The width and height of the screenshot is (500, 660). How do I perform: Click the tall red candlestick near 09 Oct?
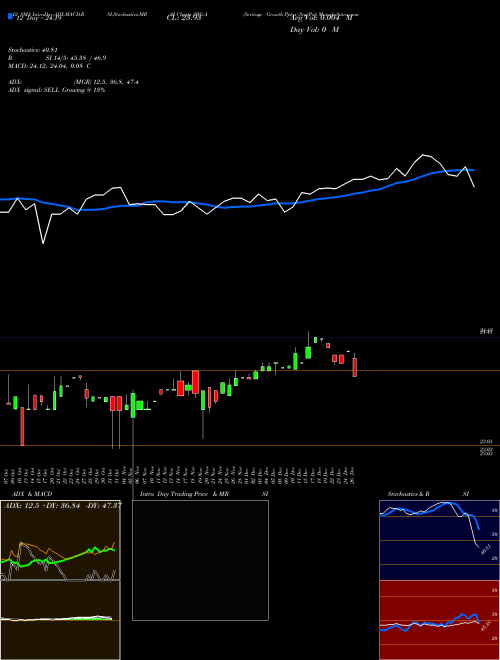22,426
